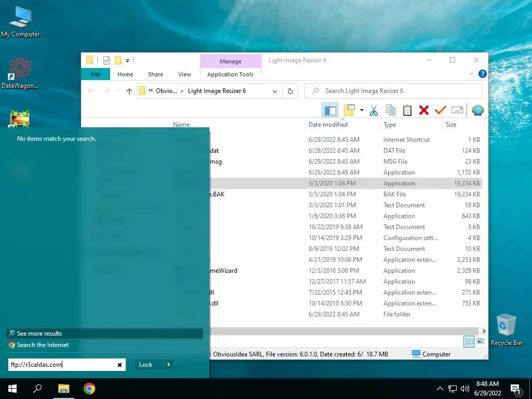This screenshot has width=532, height=399.
Task: Select the MSG File row
Action: [345, 162]
